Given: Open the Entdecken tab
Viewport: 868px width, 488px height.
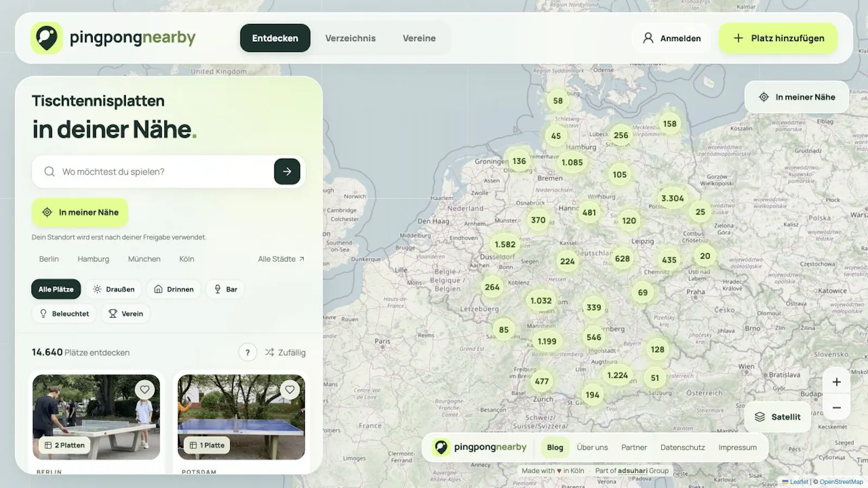Looking at the screenshot, I should coord(275,38).
